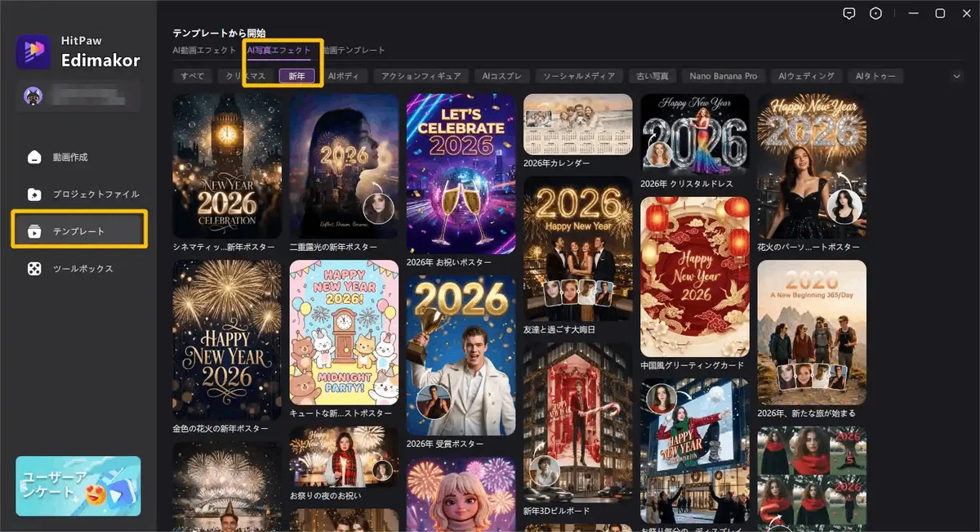Open the red-scarf woman collage template thumbnail
Screen dimensions: 980x532
[x=812, y=479]
